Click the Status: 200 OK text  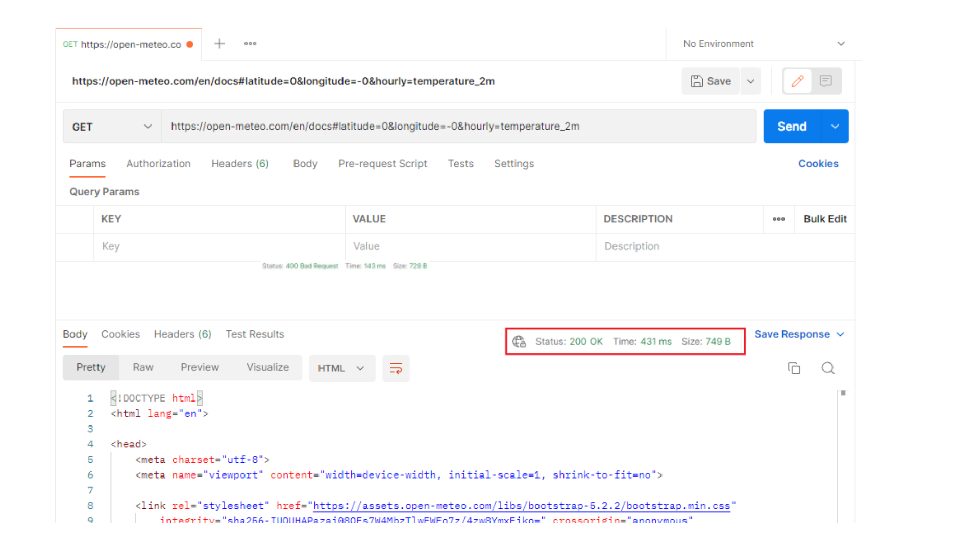click(569, 342)
